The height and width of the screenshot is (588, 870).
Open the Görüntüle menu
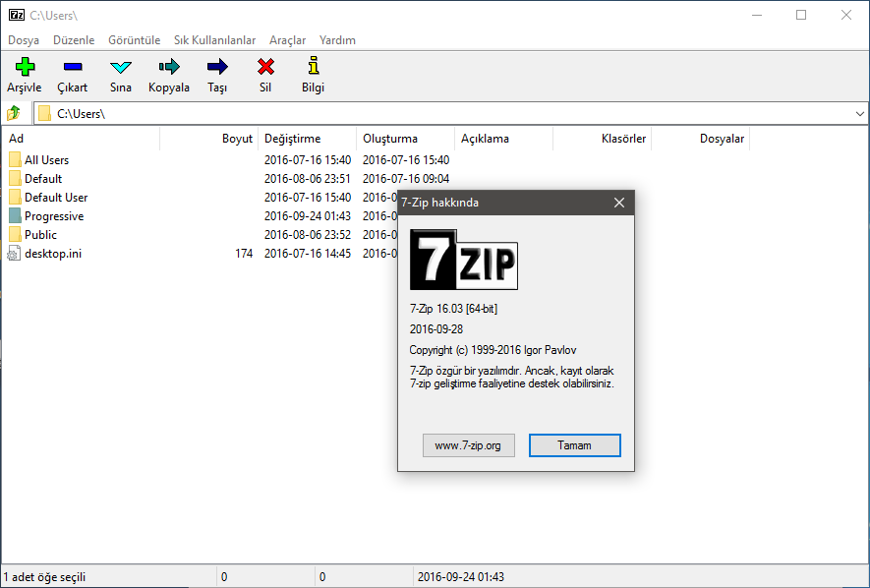point(135,40)
